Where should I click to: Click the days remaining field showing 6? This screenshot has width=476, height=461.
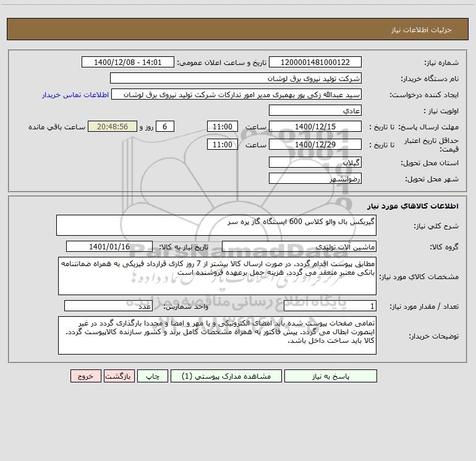[165, 126]
